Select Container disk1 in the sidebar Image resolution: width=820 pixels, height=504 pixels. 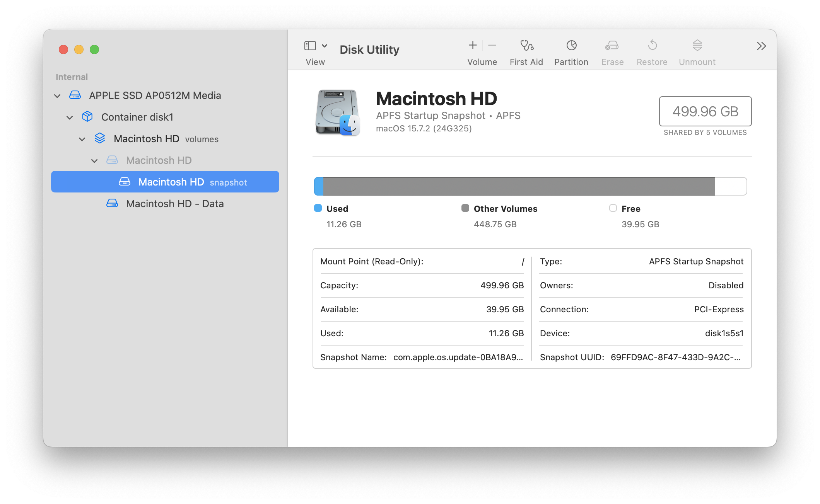(137, 117)
